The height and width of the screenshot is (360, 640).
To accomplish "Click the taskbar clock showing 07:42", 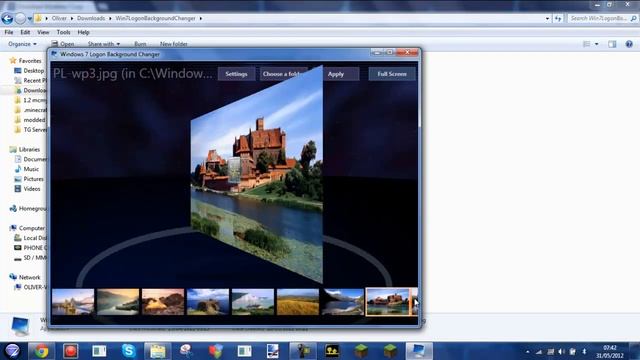I will coord(609,351).
